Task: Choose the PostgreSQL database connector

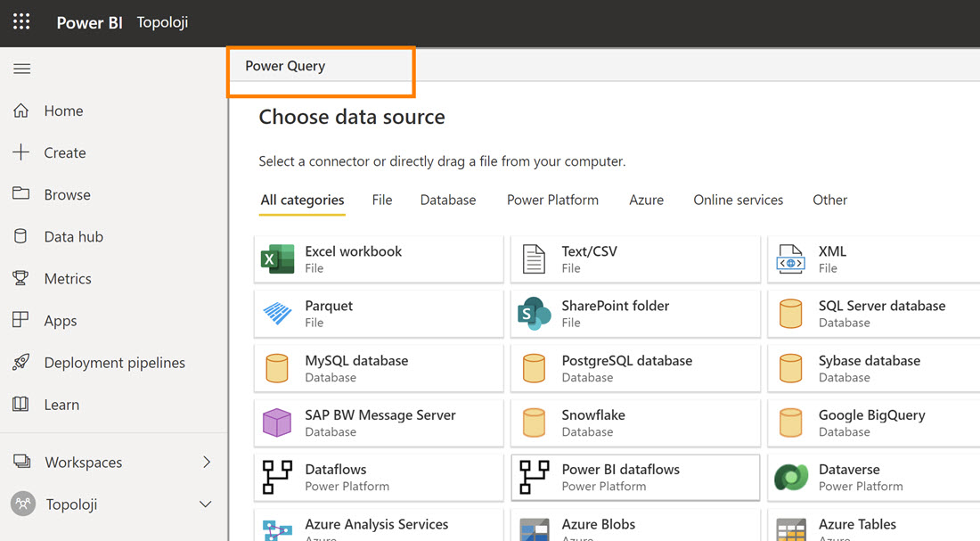Action: click(x=635, y=368)
